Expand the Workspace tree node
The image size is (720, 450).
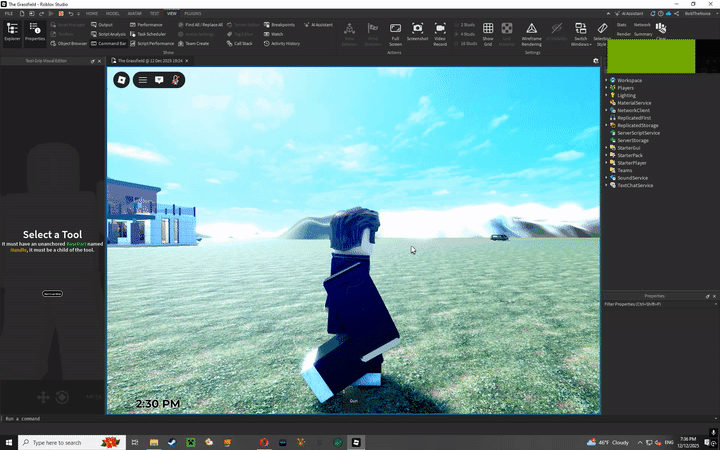point(606,80)
